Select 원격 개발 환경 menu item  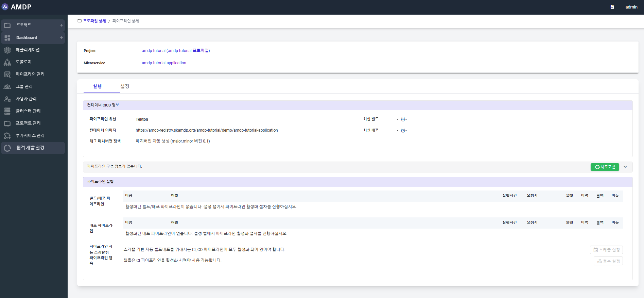tap(30, 148)
